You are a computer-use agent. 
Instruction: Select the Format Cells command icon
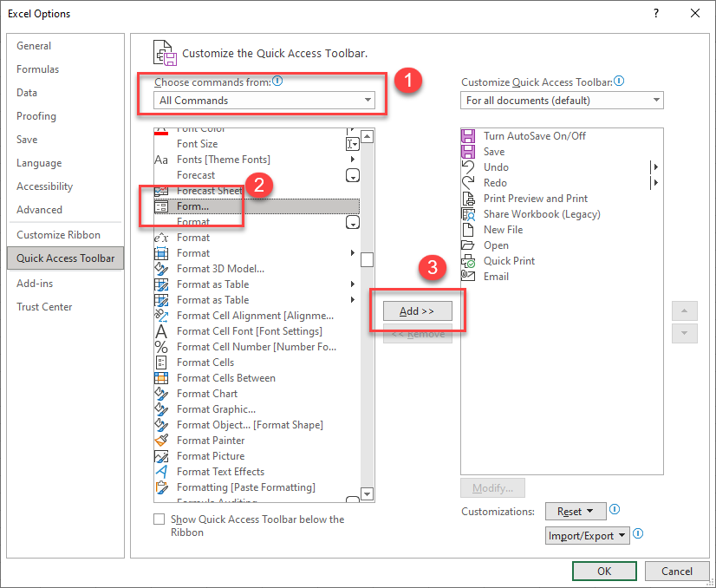161,362
